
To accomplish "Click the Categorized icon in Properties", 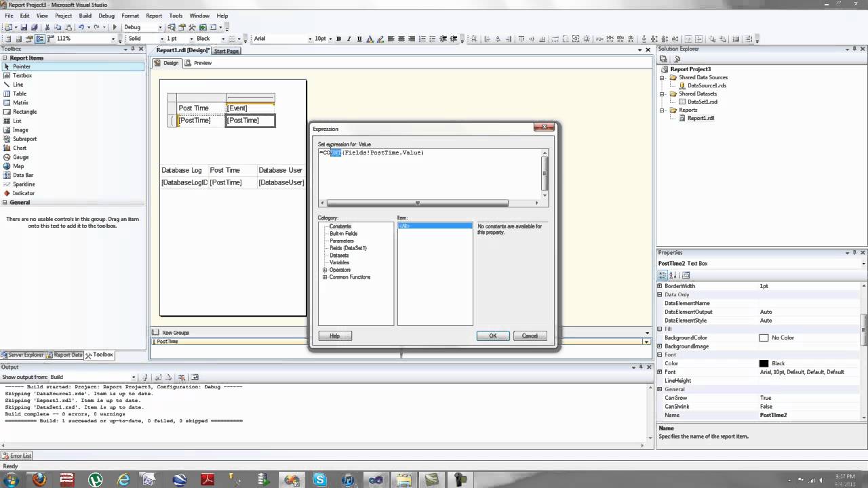I will click(x=663, y=275).
